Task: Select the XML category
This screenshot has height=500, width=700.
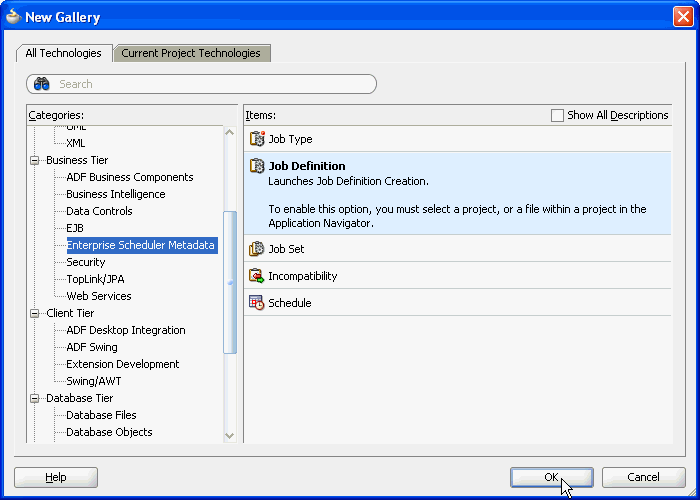Action: (x=75, y=143)
